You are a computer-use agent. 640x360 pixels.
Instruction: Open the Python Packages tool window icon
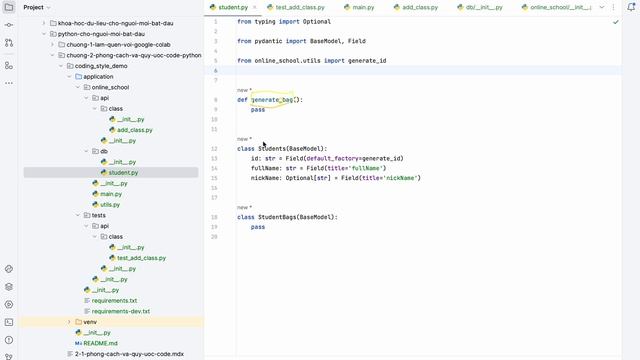tap(9, 269)
